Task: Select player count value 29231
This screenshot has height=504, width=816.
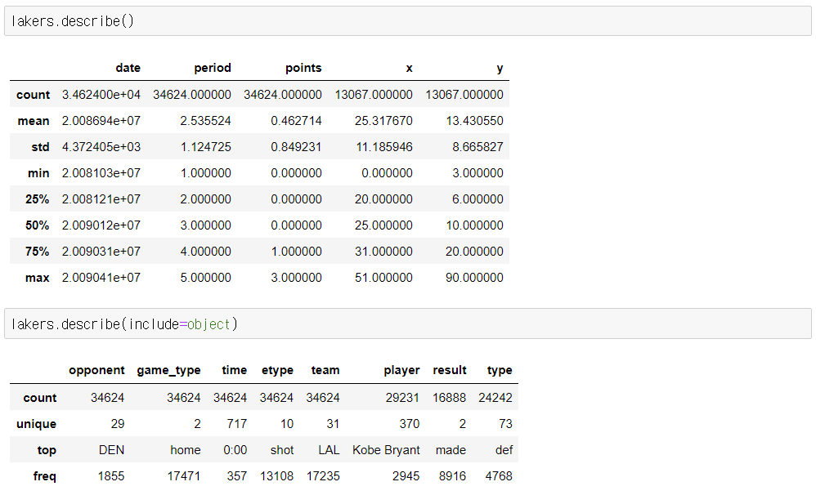Action: 402,397
